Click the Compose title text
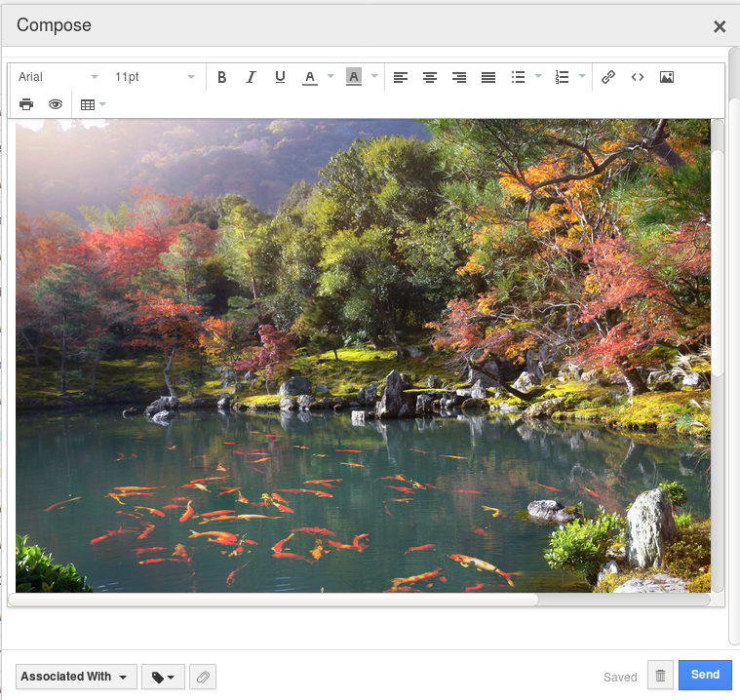740x700 pixels. click(x=54, y=25)
